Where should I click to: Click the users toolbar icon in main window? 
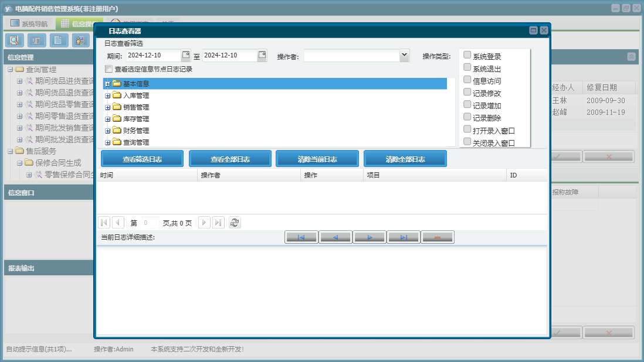click(x=81, y=40)
